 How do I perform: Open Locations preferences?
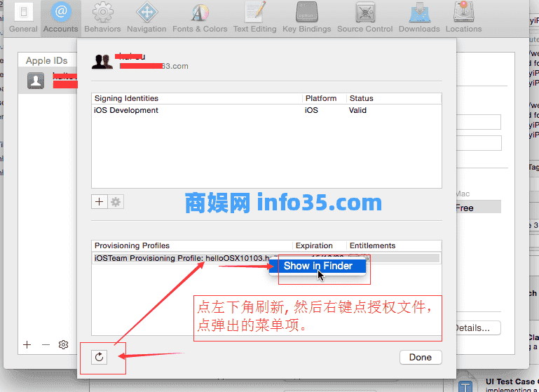coord(464,18)
